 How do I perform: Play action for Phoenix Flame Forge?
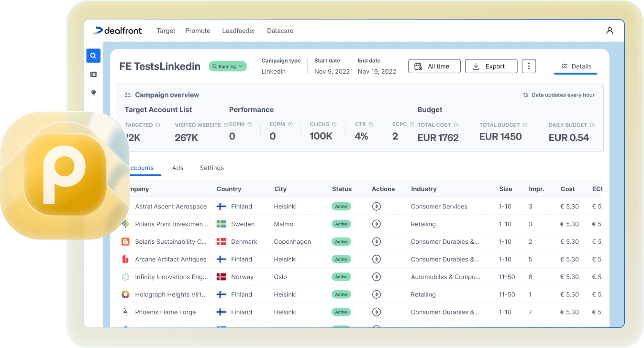[x=377, y=312]
